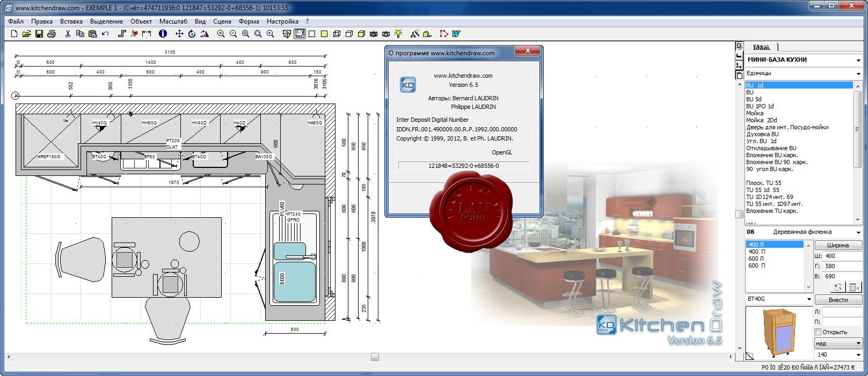The height and width of the screenshot is (376, 868).
Task: Undo last action with the arrow icon
Action: 105,34
